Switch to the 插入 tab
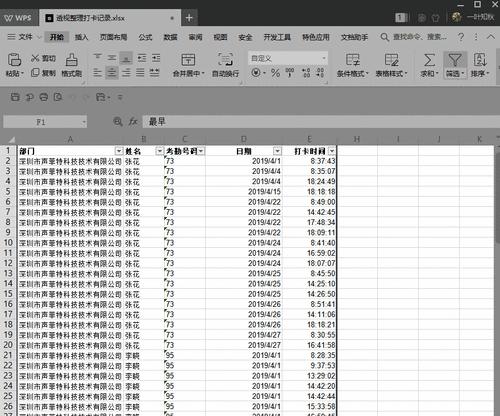 point(81,37)
